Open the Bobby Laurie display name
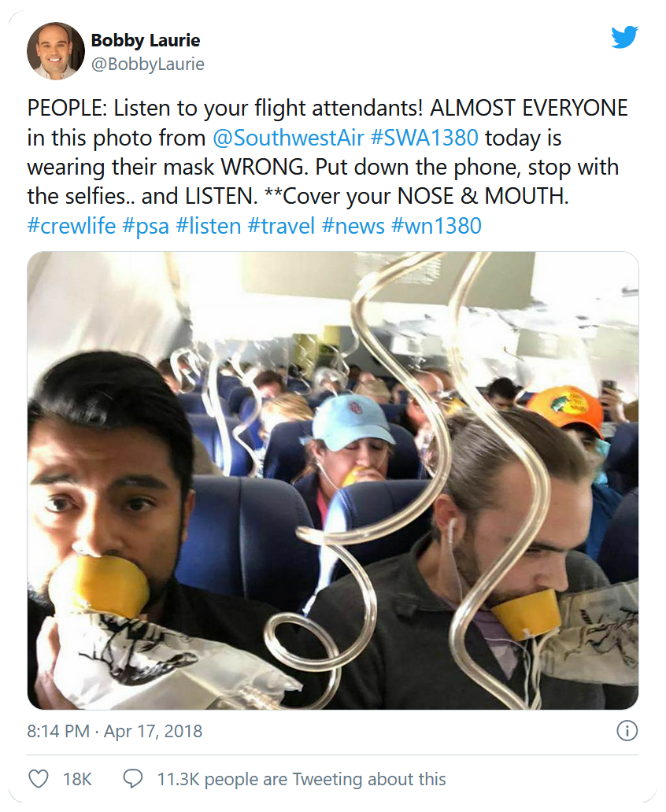 146,40
